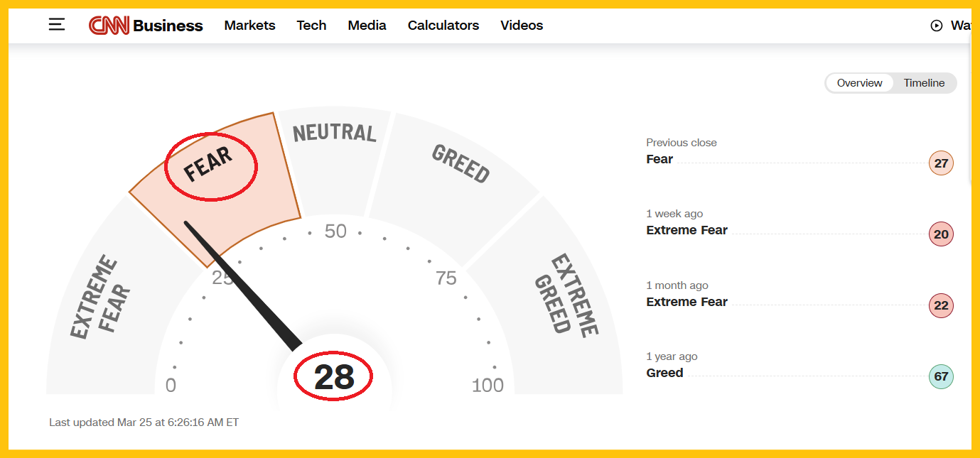The image size is (980, 458).
Task: Switch to the Timeline view
Action: 924,83
